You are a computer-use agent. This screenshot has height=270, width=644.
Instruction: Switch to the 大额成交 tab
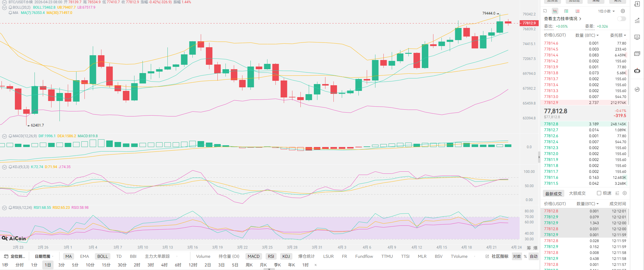point(577,193)
